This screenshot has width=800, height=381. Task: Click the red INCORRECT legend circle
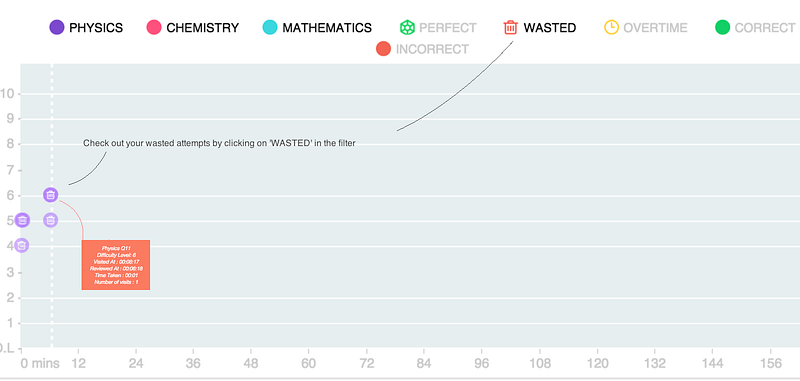tap(383, 49)
